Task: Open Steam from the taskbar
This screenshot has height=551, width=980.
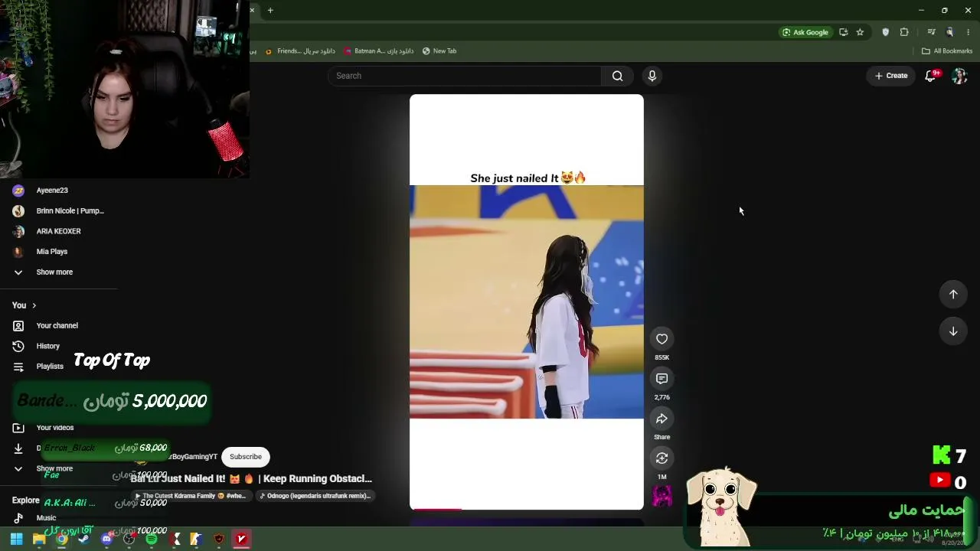Action: [83, 540]
